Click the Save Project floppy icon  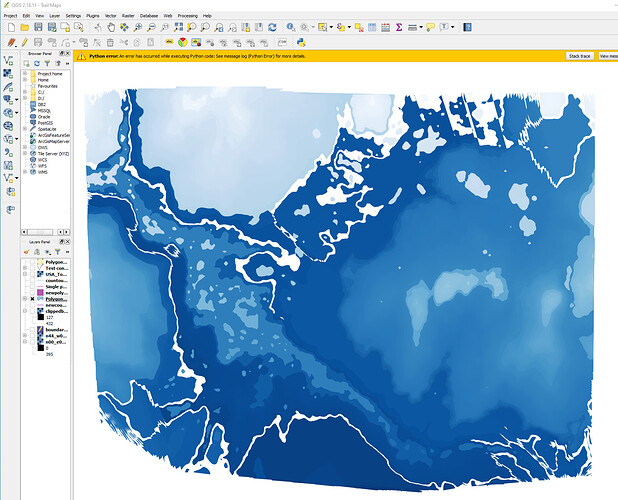pos(39,28)
